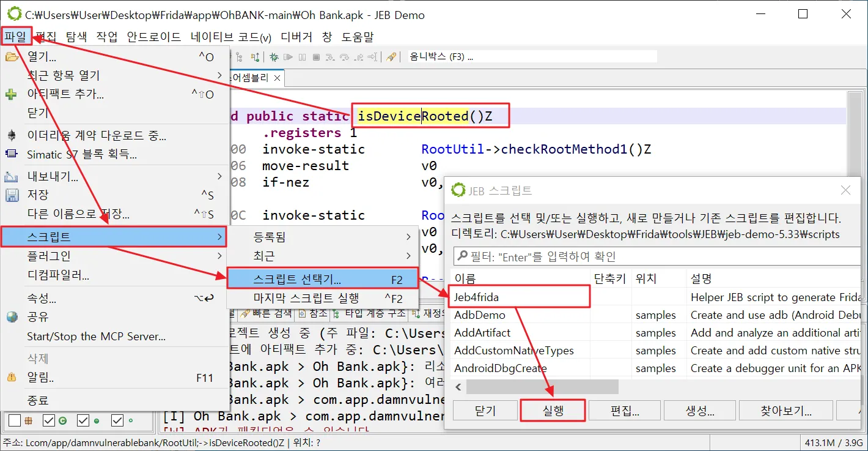Click the warning icon beside 알림
Viewport: 868px width, 451px height.
12,378
